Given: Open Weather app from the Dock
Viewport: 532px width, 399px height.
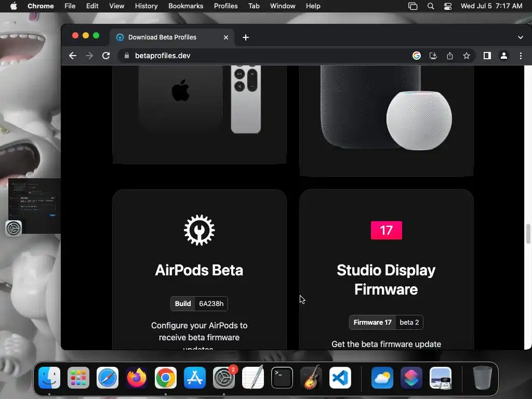Looking at the screenshot, I should 382,378.
